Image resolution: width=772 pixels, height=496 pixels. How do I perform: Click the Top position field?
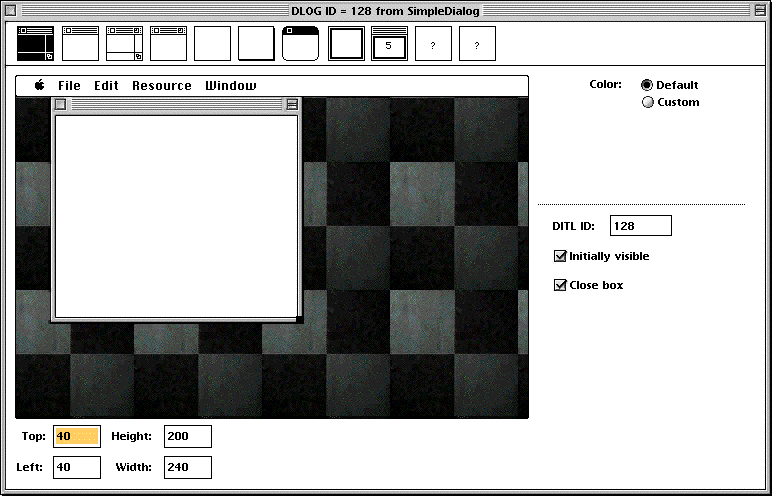(x=76, y=436)
